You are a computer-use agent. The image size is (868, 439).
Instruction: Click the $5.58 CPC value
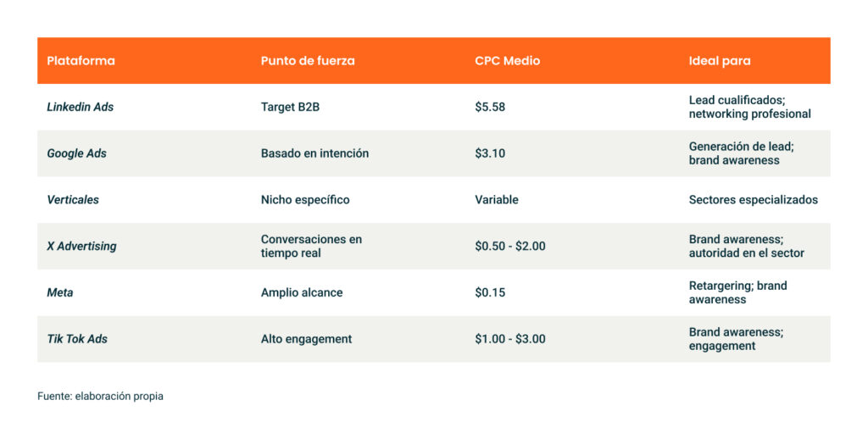(490, 108)
